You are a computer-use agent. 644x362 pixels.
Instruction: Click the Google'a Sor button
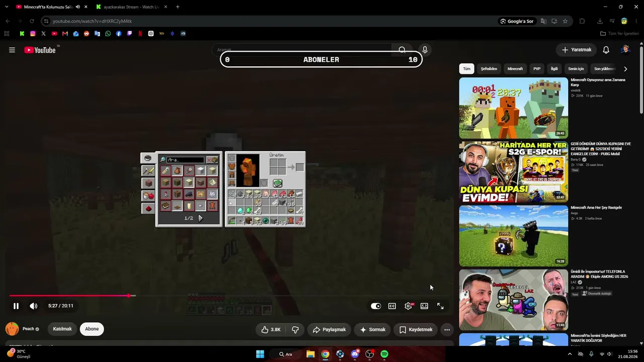point(517,21)
